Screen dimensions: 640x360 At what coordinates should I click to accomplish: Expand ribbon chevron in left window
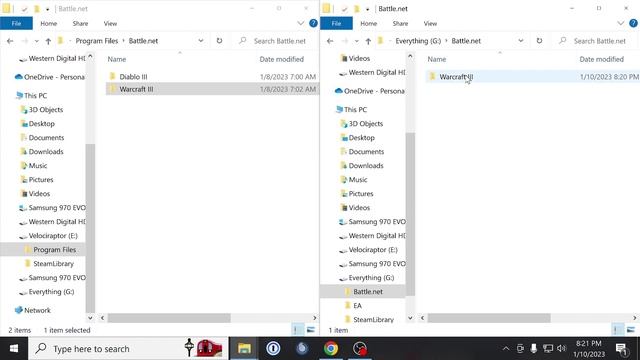click(300, 23)
